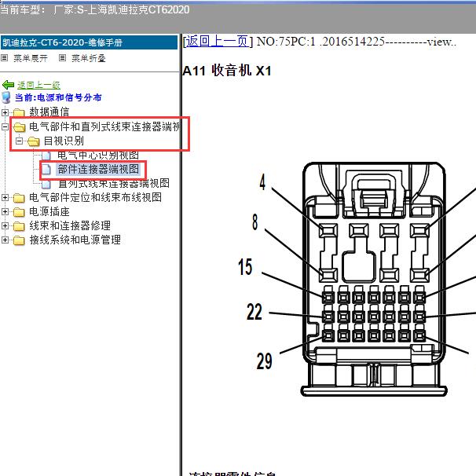The height and width of the screenshot is (476, 476).
Task: Expand 电气部件定位和线束布线视图 node
Action: tap(5, 198)
